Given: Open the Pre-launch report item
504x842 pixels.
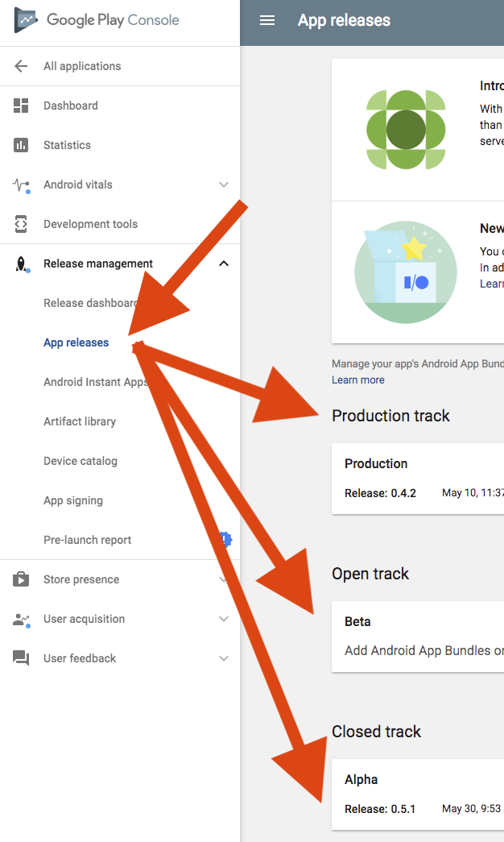Looking at the screenshot, I should (x=88, y=540).
